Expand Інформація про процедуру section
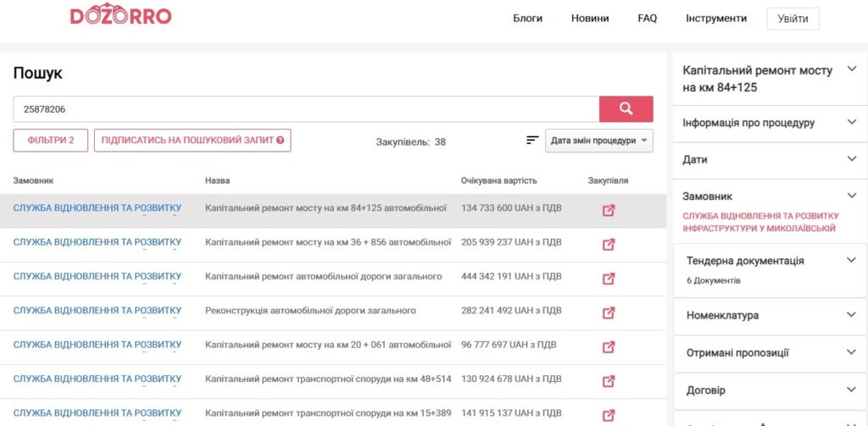868x426 pixels. [770, 123]
